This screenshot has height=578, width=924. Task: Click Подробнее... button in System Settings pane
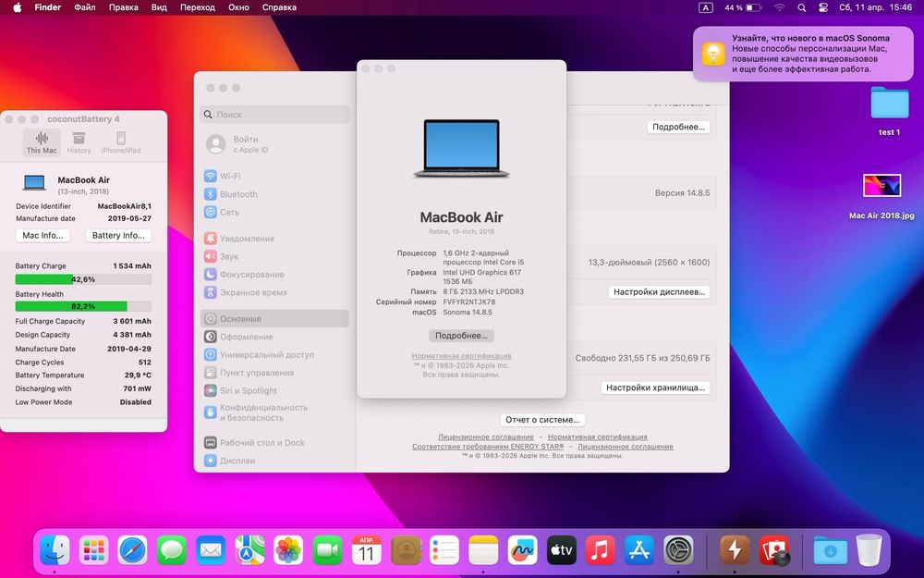(x=678, y=127)
